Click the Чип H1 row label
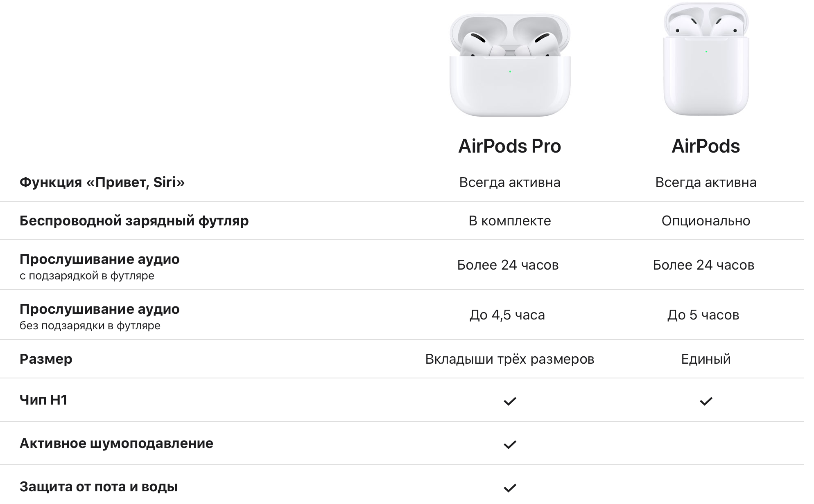 43,400
